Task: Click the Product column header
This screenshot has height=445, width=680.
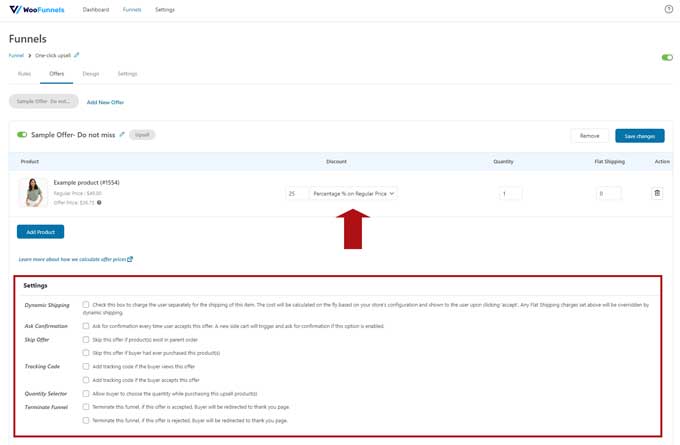Action: (x=30, y=161)
